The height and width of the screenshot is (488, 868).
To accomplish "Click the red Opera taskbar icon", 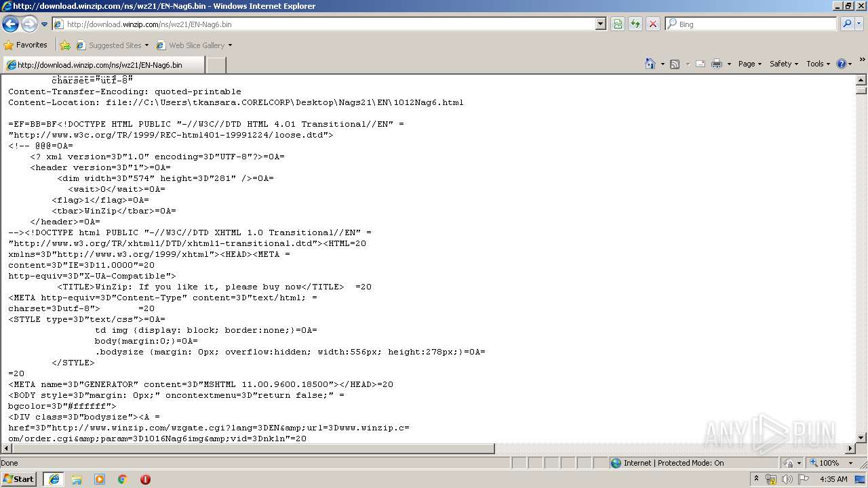I will tap(145, 479).
